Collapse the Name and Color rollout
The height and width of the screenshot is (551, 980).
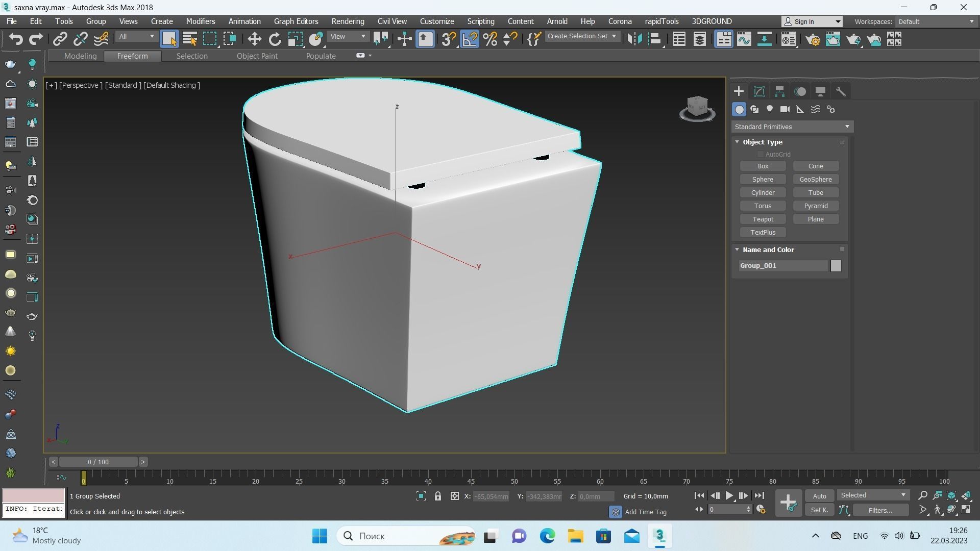click(737, 249)
